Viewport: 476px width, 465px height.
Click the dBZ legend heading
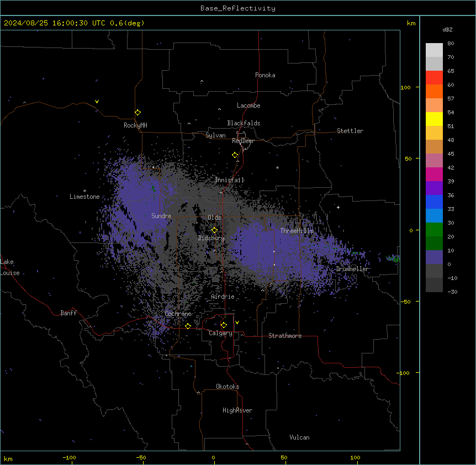point(447,29)
